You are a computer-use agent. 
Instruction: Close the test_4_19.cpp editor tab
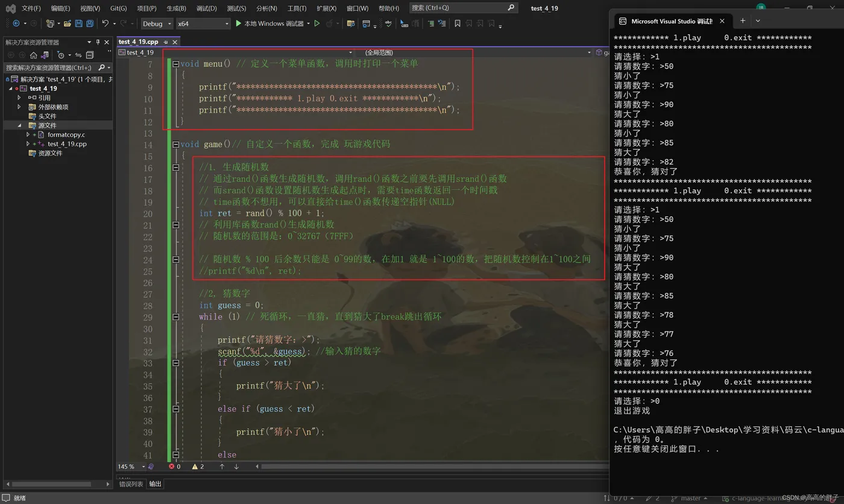[175, 42]
